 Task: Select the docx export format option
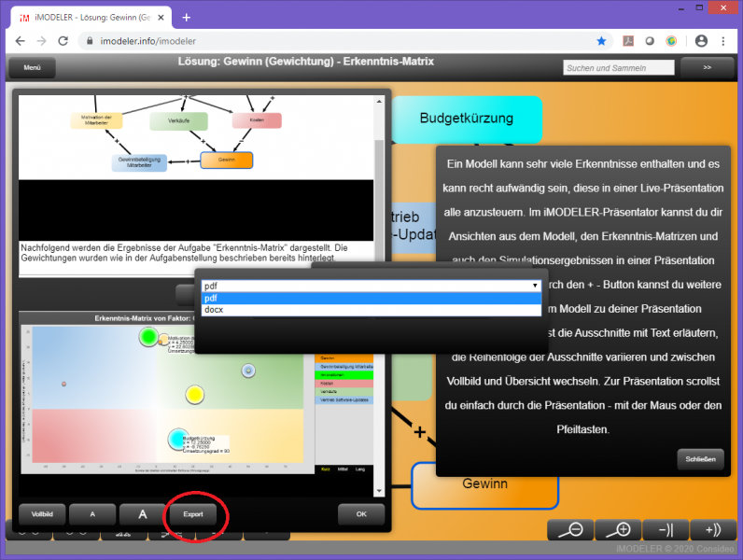tap(371, 309)
